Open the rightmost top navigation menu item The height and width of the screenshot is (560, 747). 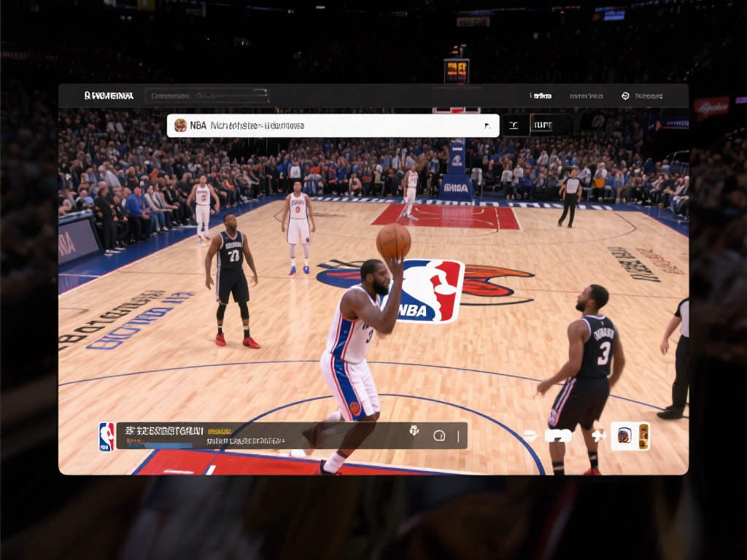coord(648,96)
